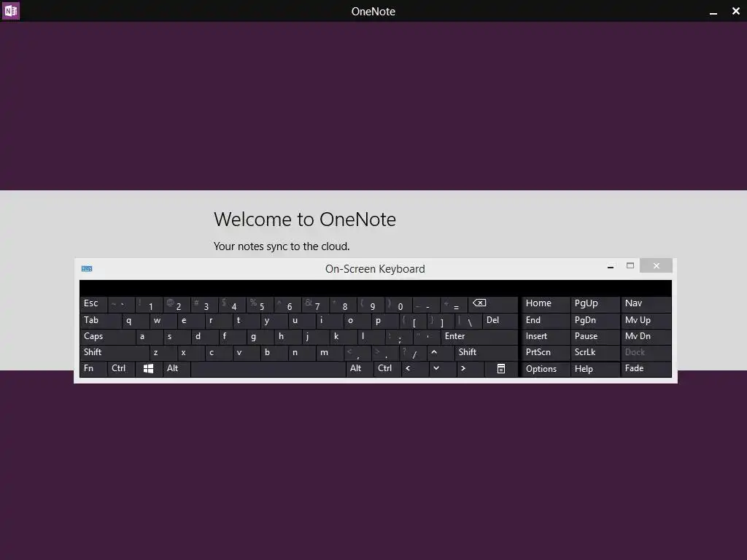Tap the semicolon key

coord(399,337)
